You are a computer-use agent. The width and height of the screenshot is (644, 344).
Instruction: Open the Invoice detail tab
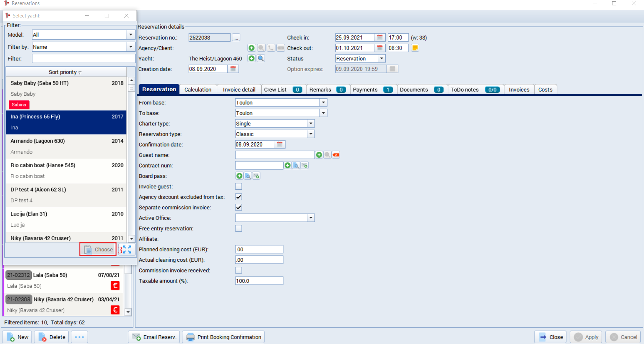click(x=239, y=90)
